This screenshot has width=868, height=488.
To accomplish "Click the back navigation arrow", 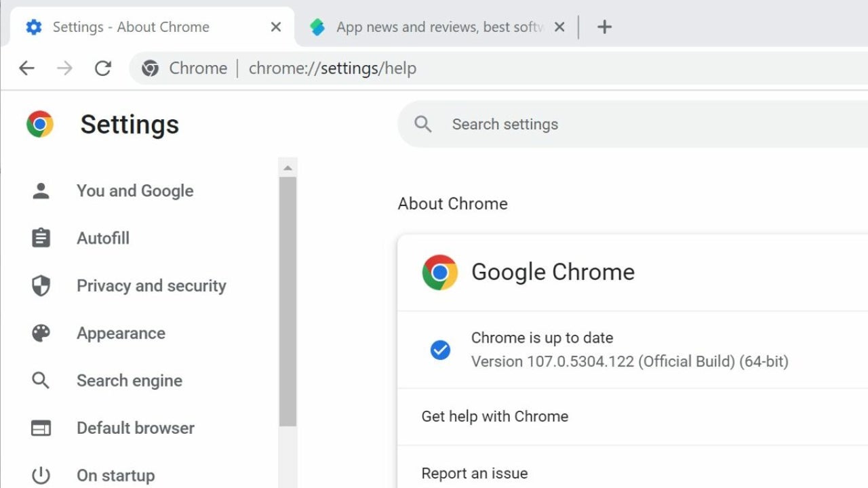I will point(26,68).
